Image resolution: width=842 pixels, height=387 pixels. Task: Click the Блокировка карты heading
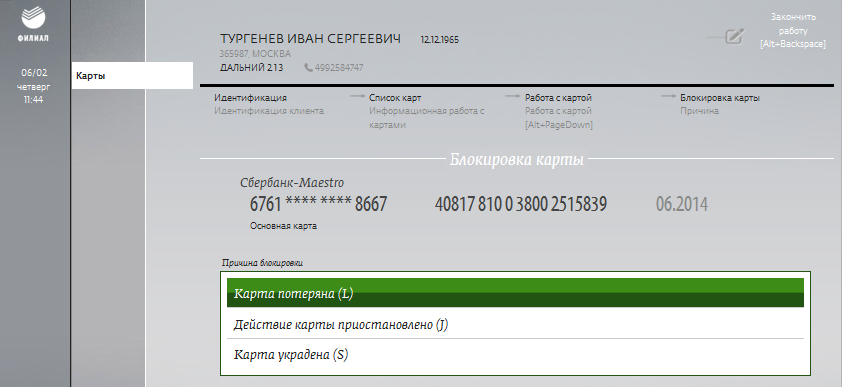516,160
